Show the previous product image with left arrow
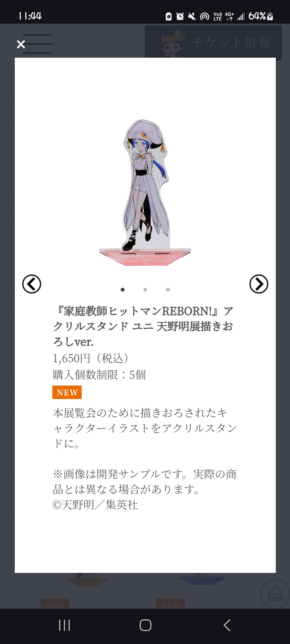 click(x=32, y=284)
